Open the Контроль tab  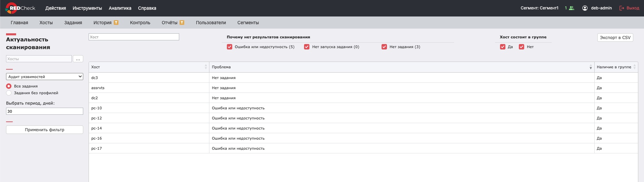(140, 23)
